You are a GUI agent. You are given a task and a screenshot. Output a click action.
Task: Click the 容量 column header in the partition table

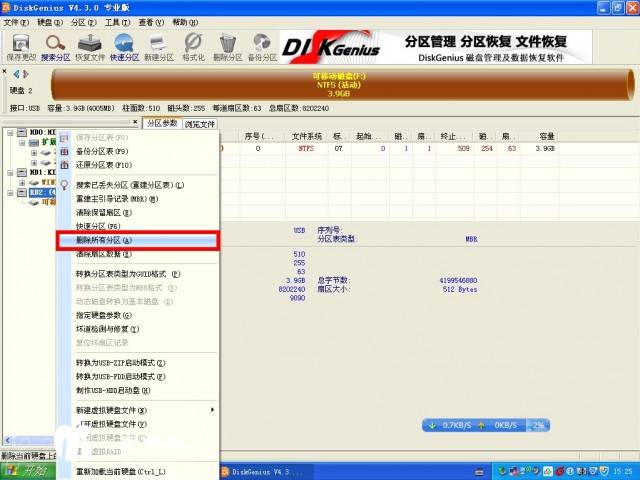[547, 135]
